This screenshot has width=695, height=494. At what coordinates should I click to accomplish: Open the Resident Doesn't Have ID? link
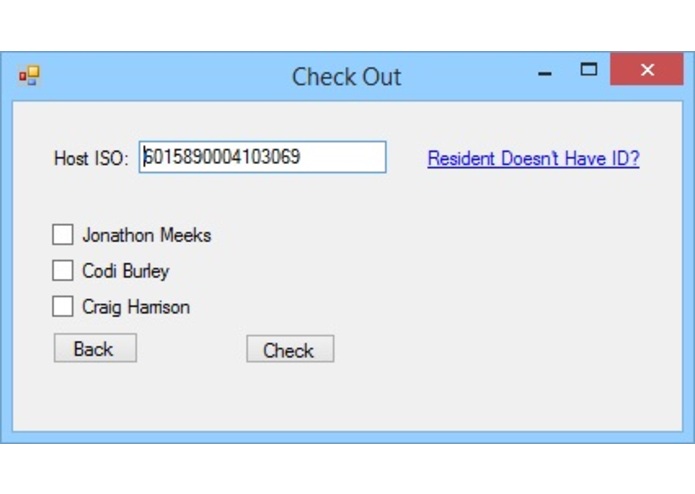[x=533, y=159]
